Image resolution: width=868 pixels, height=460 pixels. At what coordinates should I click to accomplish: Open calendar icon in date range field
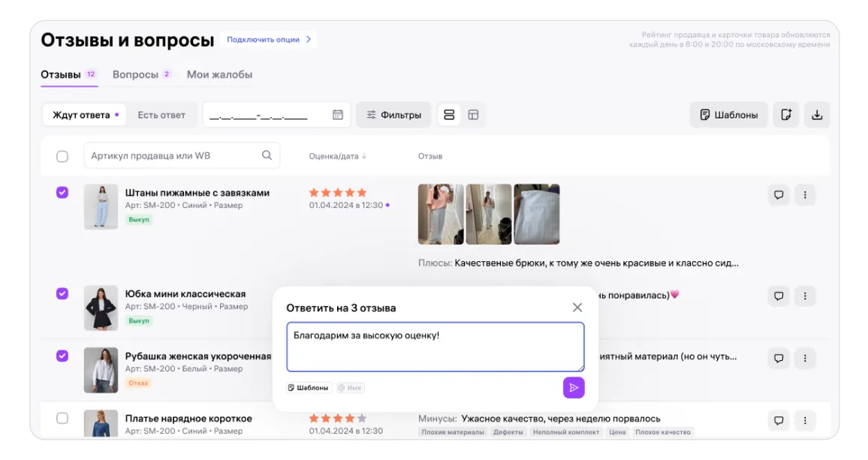pos(338,115)
